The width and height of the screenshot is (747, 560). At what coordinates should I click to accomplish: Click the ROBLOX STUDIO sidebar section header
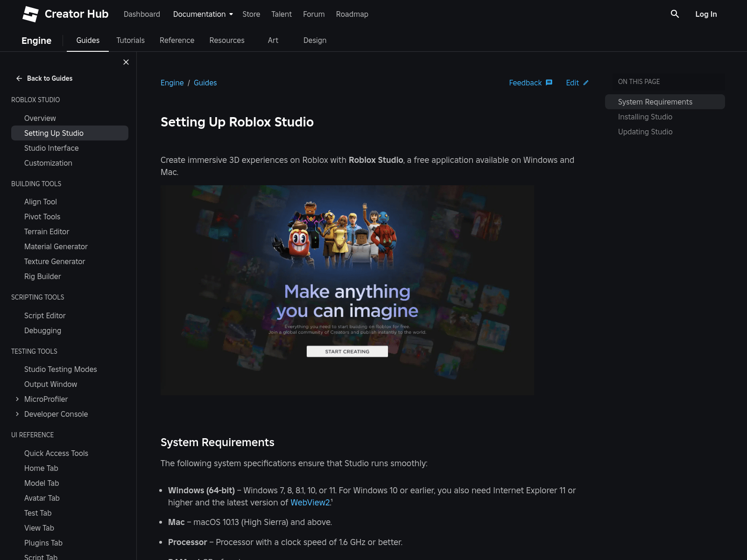35,100
